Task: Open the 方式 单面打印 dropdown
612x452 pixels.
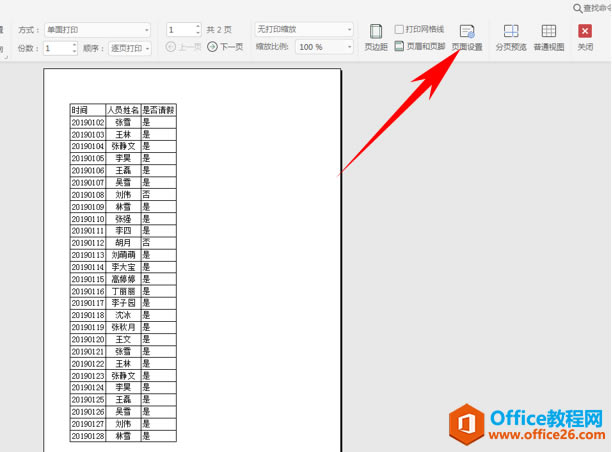Action: click(x=97, y=30)
